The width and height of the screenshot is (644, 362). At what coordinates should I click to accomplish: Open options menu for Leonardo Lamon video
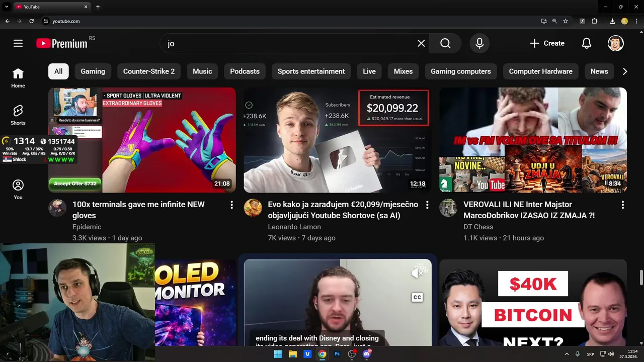pos(427,205)
